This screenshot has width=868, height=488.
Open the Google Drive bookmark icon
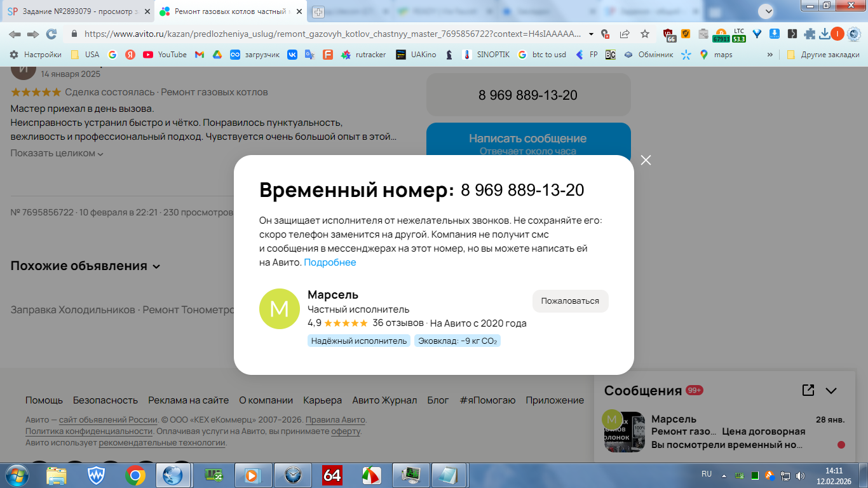click(217, 55)
